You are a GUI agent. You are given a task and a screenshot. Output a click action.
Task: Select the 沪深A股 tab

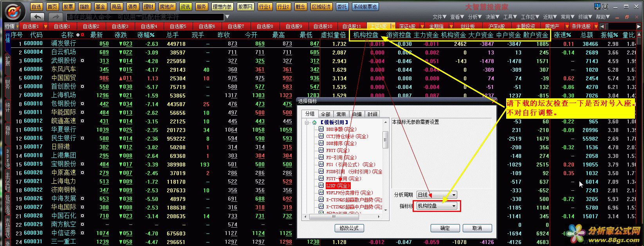[x=496, y=26]
